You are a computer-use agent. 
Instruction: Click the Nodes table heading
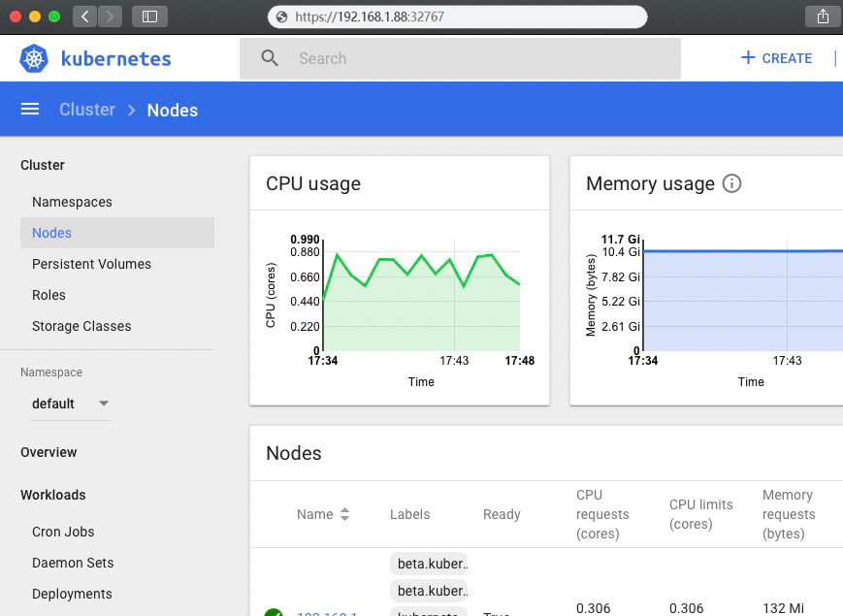click(294, 453)
